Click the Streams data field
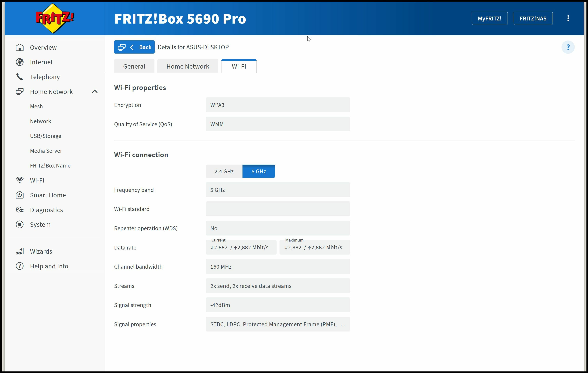Screen dimensions: 588x373 (278, 286)
